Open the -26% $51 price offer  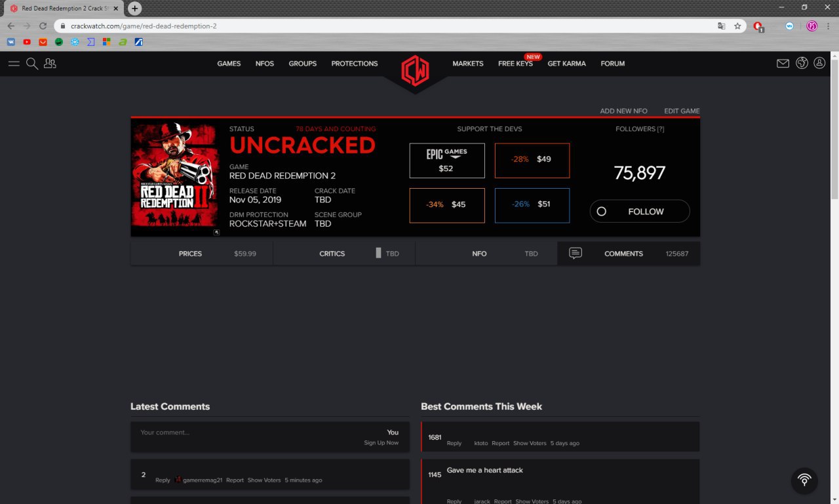click(532, 205)
